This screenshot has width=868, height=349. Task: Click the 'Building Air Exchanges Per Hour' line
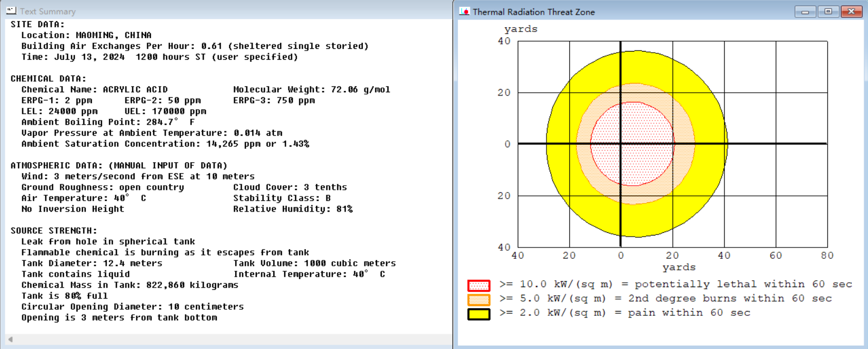coord(195,46)
